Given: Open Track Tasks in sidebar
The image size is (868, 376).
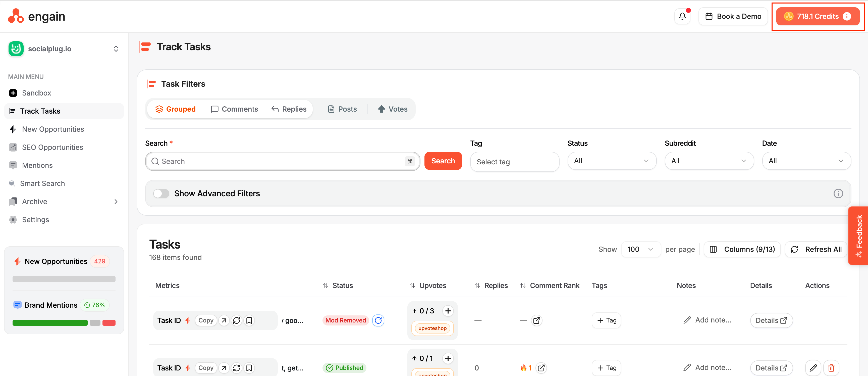Looking at the screenshot, I should (x=64, y=111).
